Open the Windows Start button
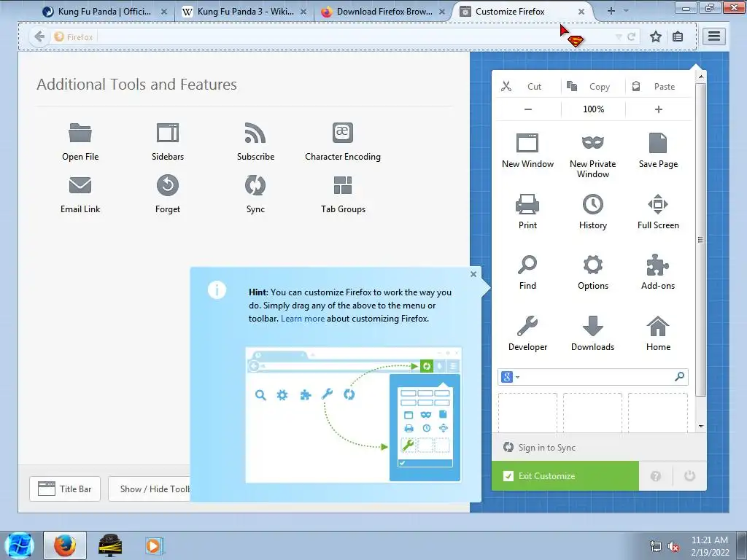The height and width of the screenshot is (560, 747). 19,545
